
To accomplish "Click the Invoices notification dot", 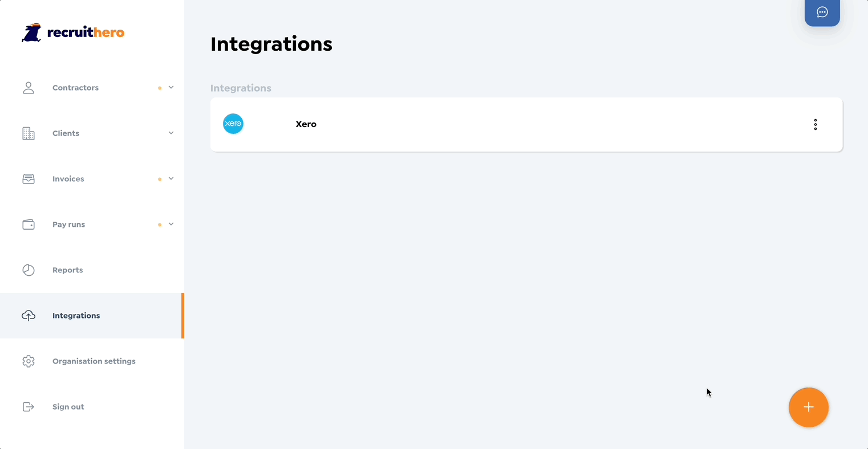I will tap(160, 179).
